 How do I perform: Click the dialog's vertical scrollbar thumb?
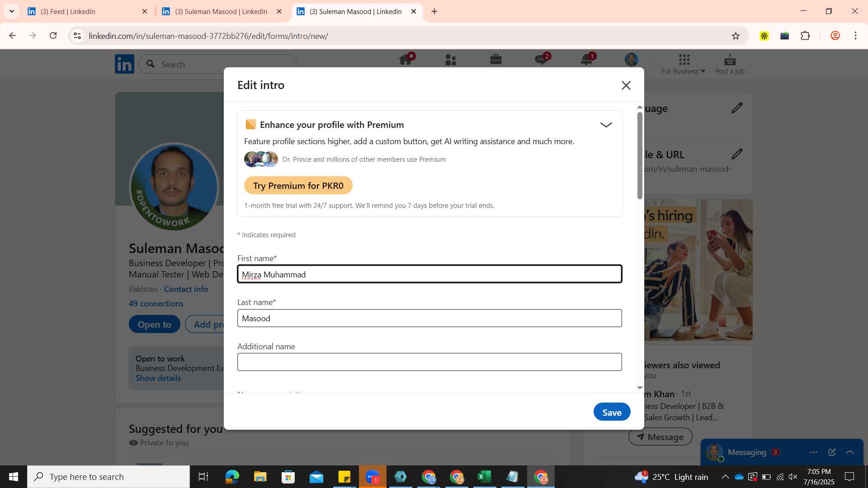640,155
